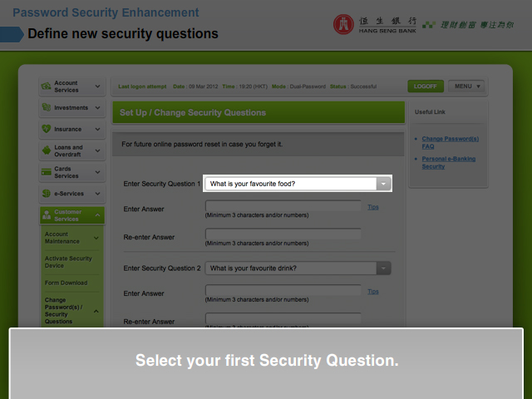
Task: Click the Insurance heart icon
Action: click(x=46, y=130)
